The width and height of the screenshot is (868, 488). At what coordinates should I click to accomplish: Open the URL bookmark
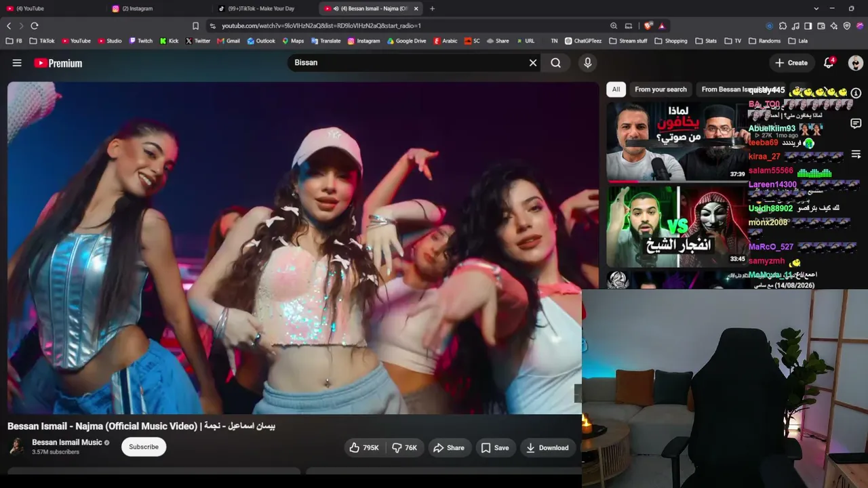click(525, 41)
